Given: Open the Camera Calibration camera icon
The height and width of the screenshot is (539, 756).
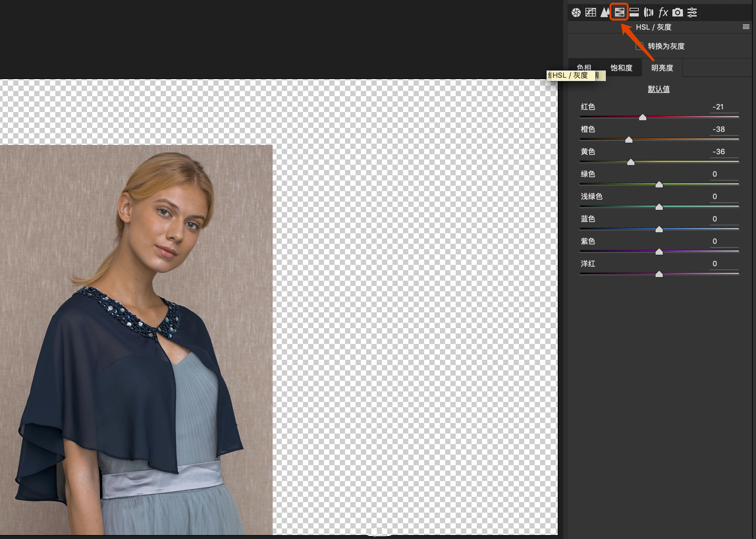Looking at the screenshot, I should click(677, 13).
